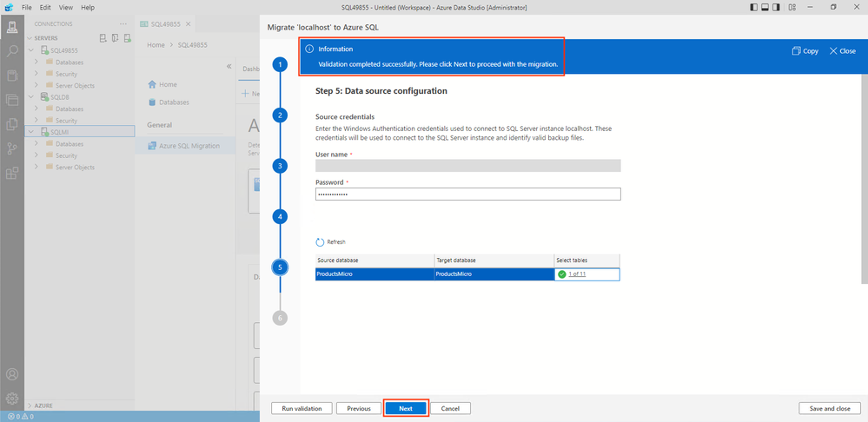Screen dimensions: 868x422
Task: Select the ProductsMicro source database cell
Action: [x=374, y=274]
